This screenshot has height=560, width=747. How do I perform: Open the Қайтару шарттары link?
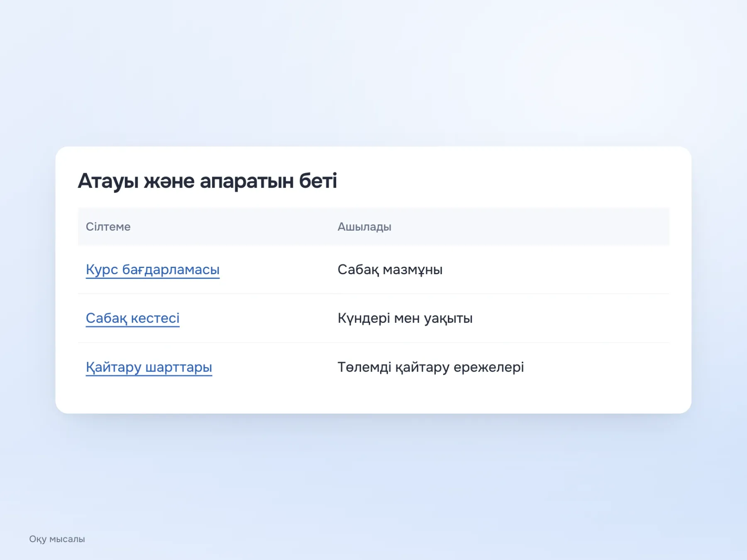point(149,367)
